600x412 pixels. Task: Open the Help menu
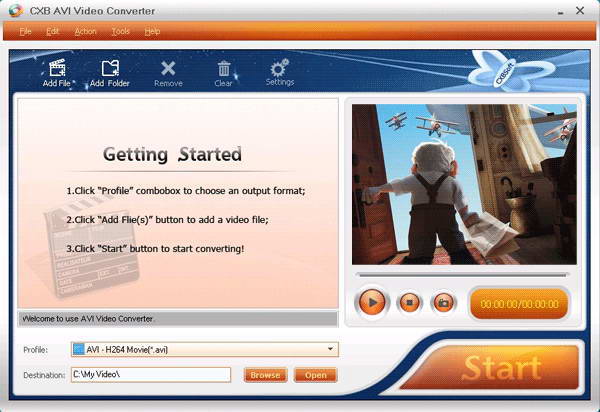point(152,31)
